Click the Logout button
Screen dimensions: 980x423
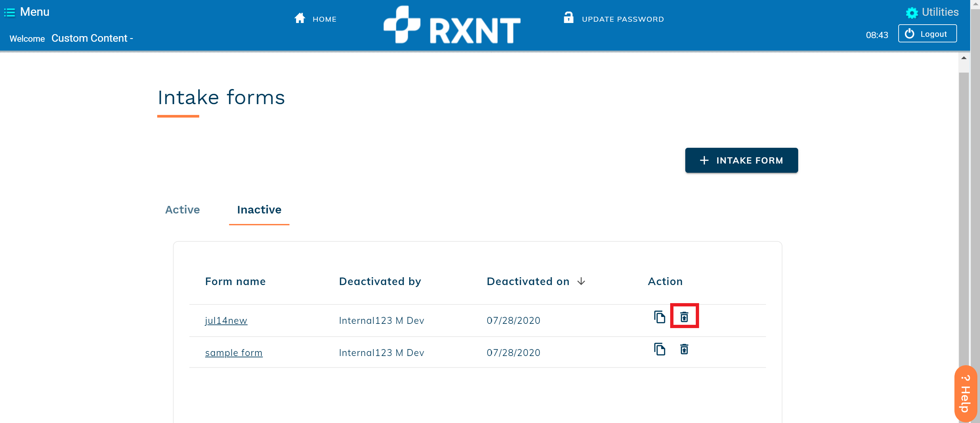coord(927,33)
